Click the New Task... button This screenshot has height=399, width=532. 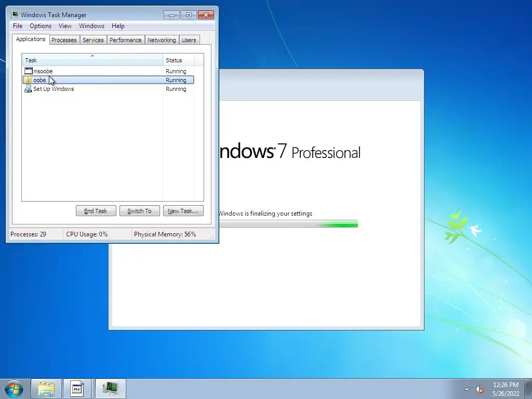click(x=183, y=211)
